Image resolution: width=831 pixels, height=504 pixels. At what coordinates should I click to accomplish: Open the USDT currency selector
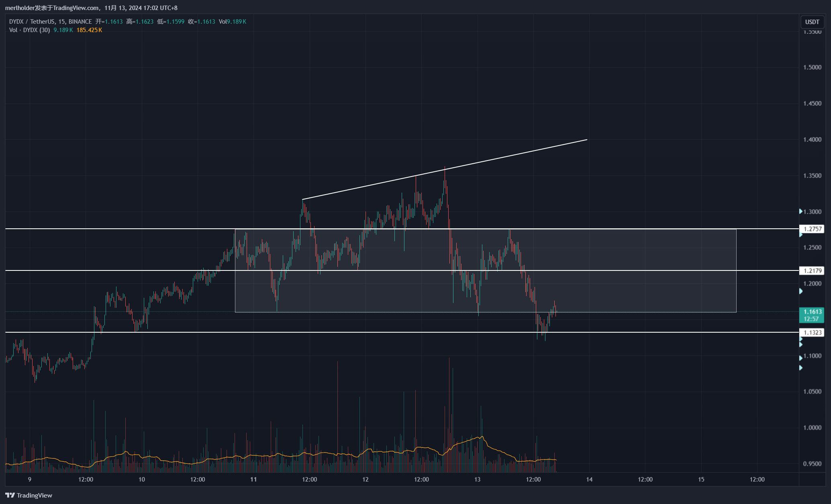(812, 22)
